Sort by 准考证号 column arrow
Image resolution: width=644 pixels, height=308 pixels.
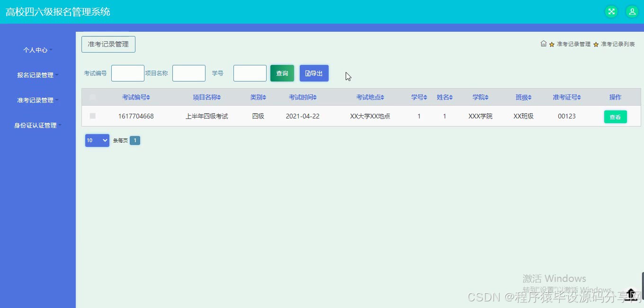[x=579, y=97]
